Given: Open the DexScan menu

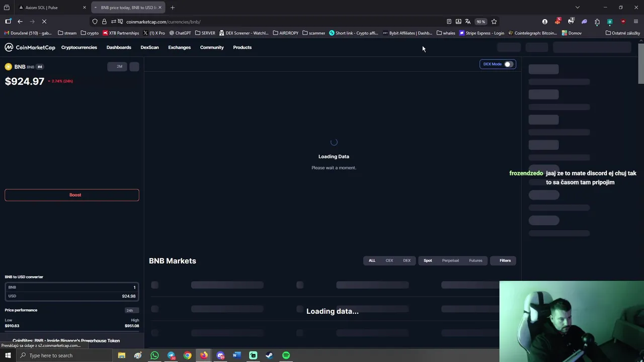Looking at the screenshot, I should tap(149, 47).
